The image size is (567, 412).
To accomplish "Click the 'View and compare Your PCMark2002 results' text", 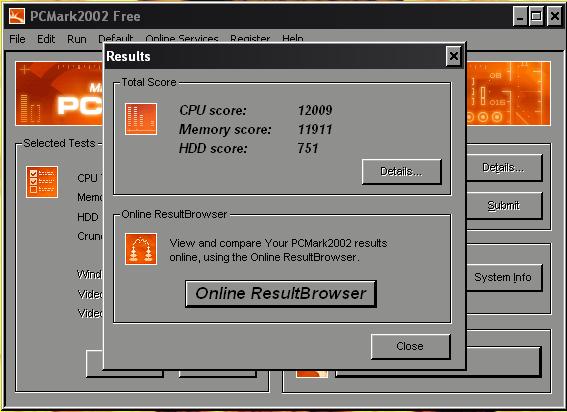I will click(x=278, y=243).
